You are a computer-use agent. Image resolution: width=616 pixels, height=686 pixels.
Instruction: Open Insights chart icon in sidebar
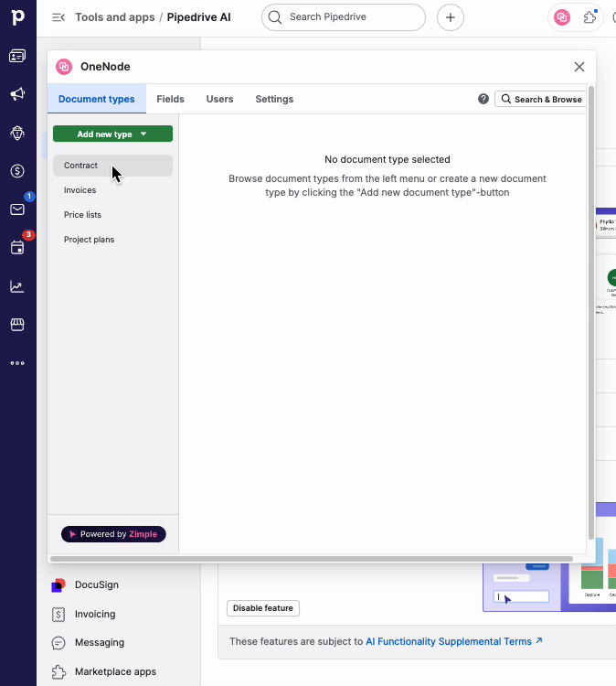pos(17,286)
